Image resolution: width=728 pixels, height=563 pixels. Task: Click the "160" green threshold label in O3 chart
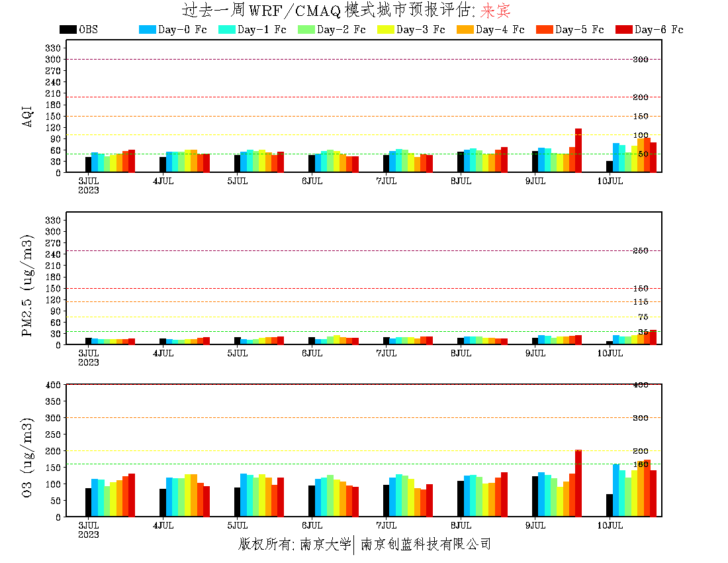tap(640, 464)
